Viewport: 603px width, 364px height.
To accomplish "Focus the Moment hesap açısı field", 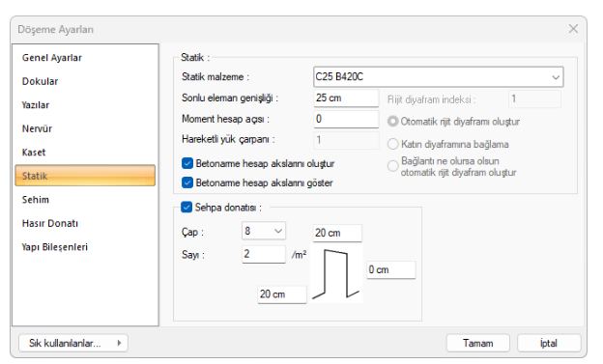I will point(346,119).
